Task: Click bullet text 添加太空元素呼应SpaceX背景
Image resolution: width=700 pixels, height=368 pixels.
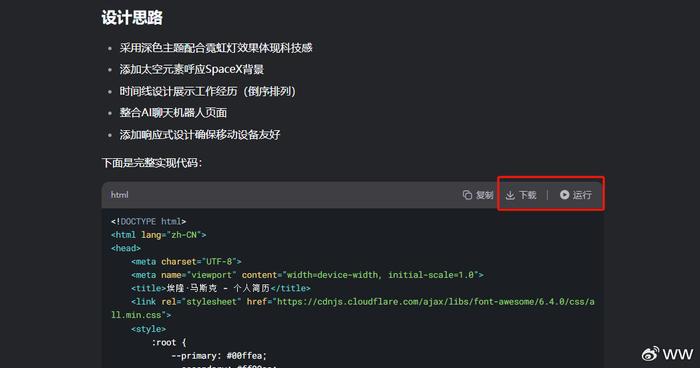Action: (x=192, y=69)
